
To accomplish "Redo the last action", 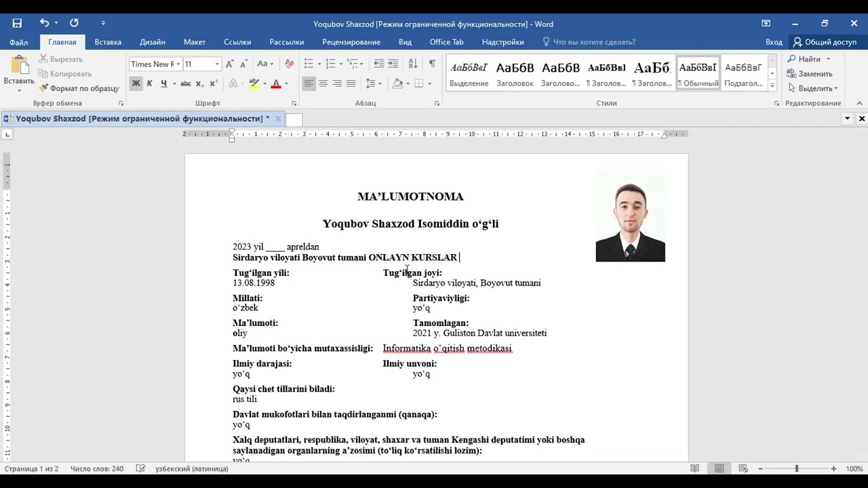I will 74,24.
